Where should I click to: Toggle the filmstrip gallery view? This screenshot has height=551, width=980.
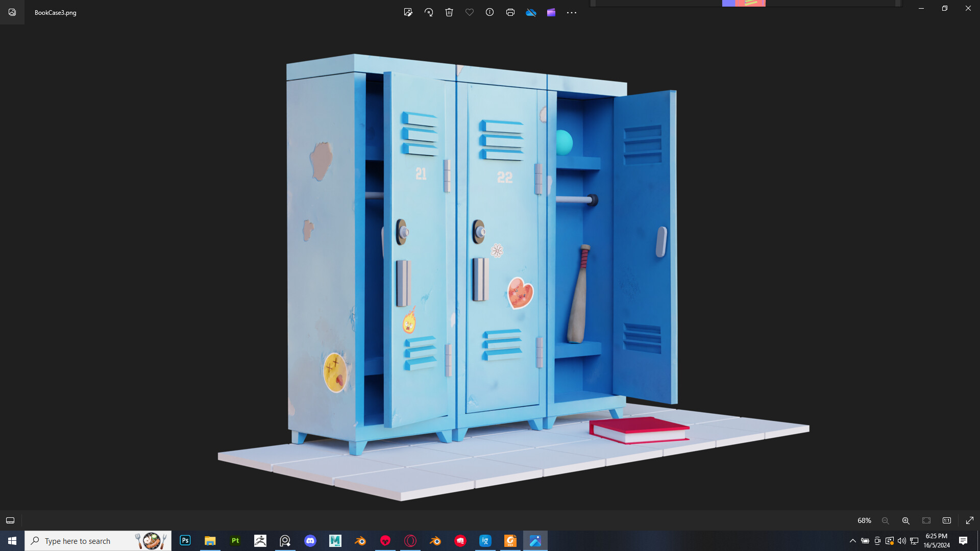click(10, 520)
